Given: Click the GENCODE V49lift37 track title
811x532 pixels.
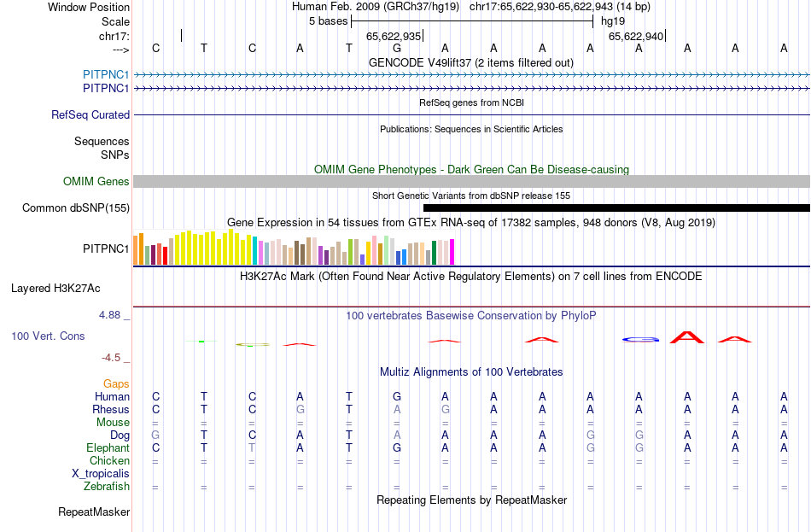Looking at the screenshot, I should (x=471, y=62).
